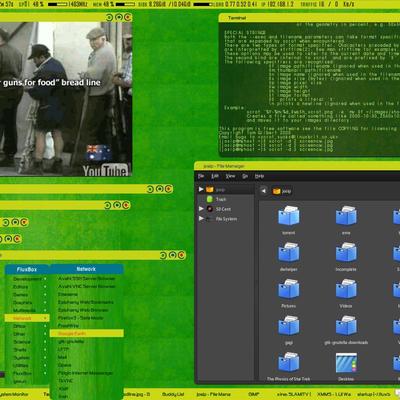Click the back arrow in File Manager
Viewport: 400px width, 400px height.
(263, 191)
